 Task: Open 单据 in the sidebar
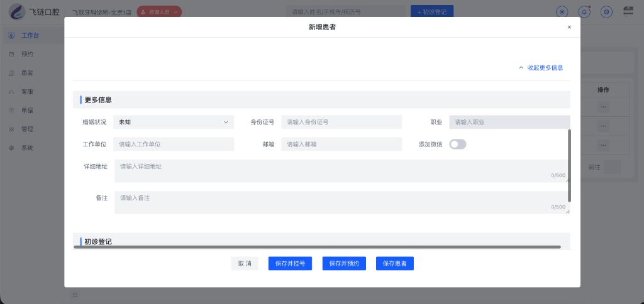27,111
